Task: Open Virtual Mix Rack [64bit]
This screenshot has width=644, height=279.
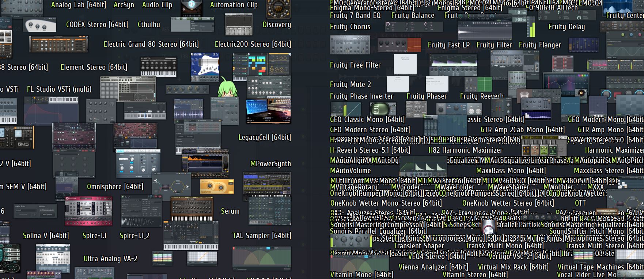Action: point(514,267)
